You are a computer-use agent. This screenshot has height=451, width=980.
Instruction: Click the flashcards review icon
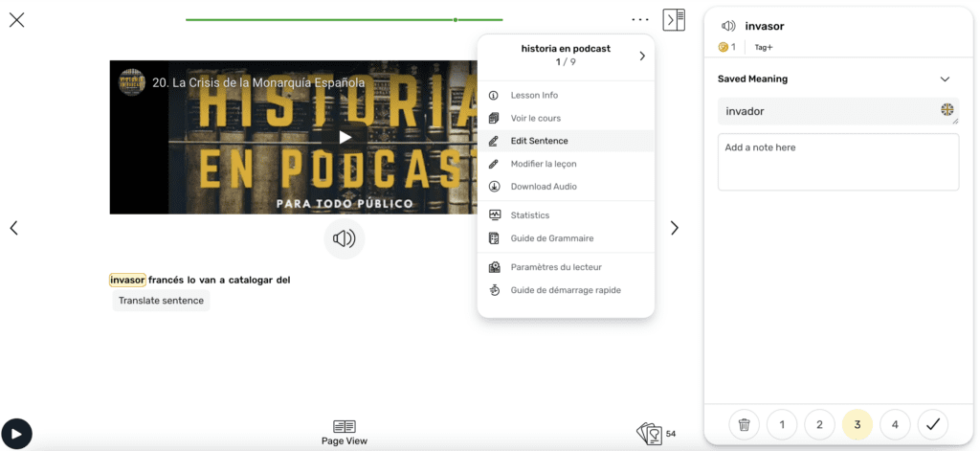click(x=650, y=434)
